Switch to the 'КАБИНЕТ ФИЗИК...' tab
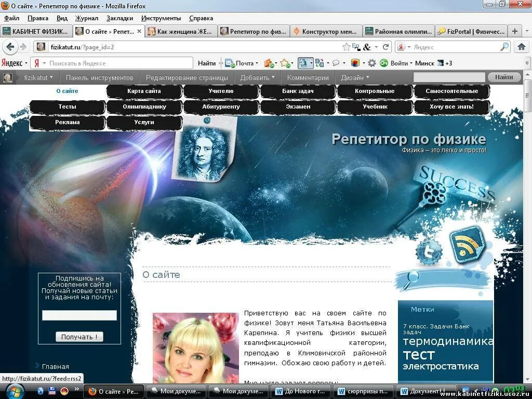 coord(36,31)
